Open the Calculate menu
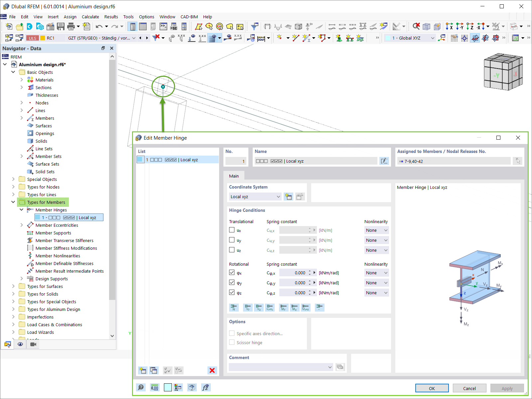The image size is (532, 399). click(x=90, y=17)
